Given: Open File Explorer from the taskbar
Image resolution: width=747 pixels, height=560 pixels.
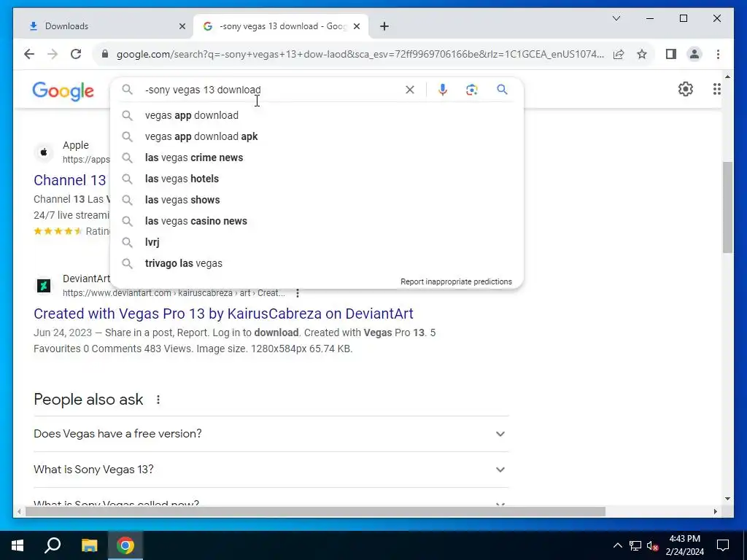Looking at the screenshot, I should point(89,545).
